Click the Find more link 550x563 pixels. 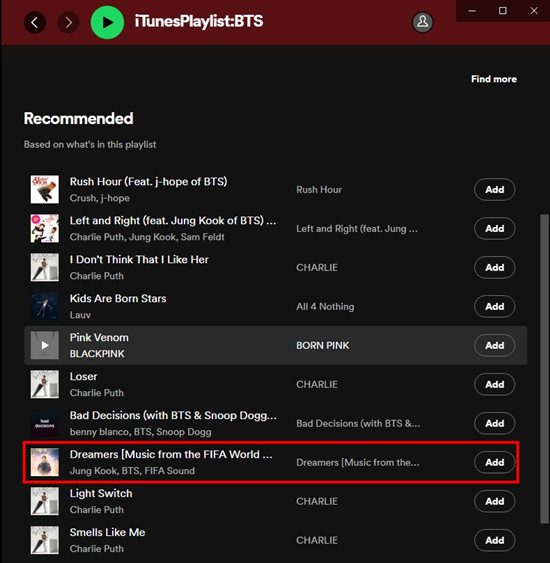[494, 79]
